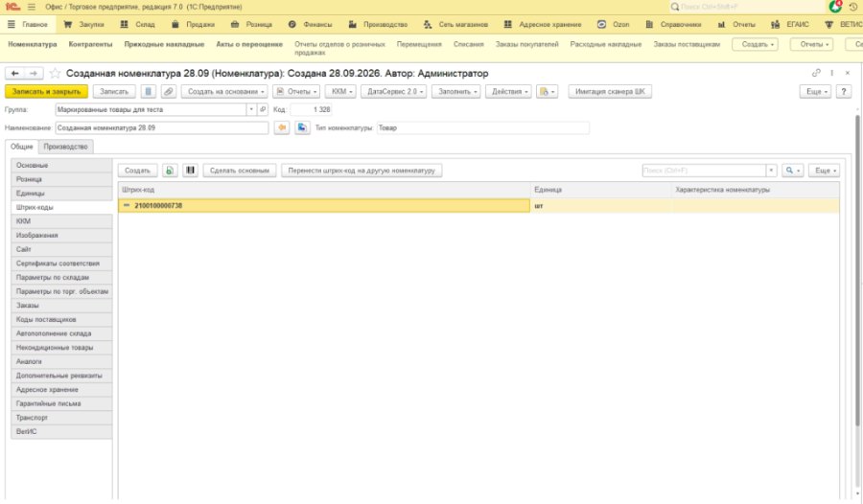
Task: Open the notifications bell icon
Action: pos(835,7)
